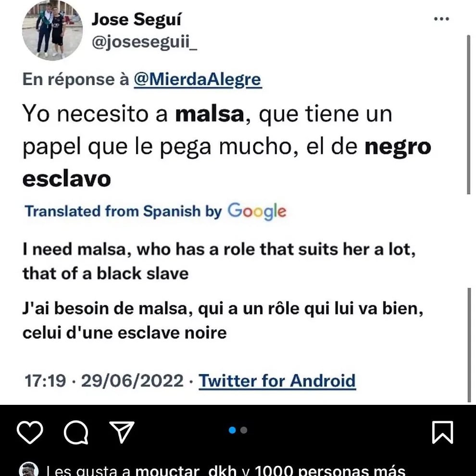This screenshot has height=476, width=476.
Task: Select the first blue carousel dot
Action: [x=233, y=430]
